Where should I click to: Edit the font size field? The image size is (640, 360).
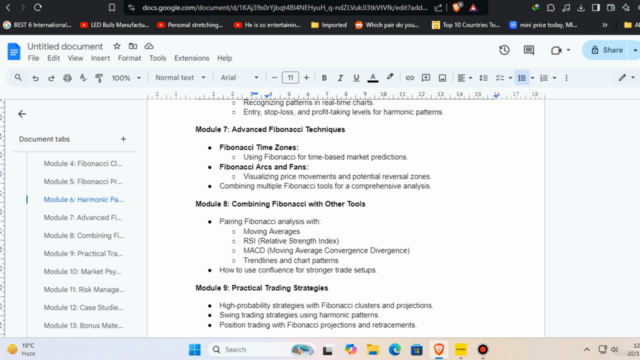[290, 78]
